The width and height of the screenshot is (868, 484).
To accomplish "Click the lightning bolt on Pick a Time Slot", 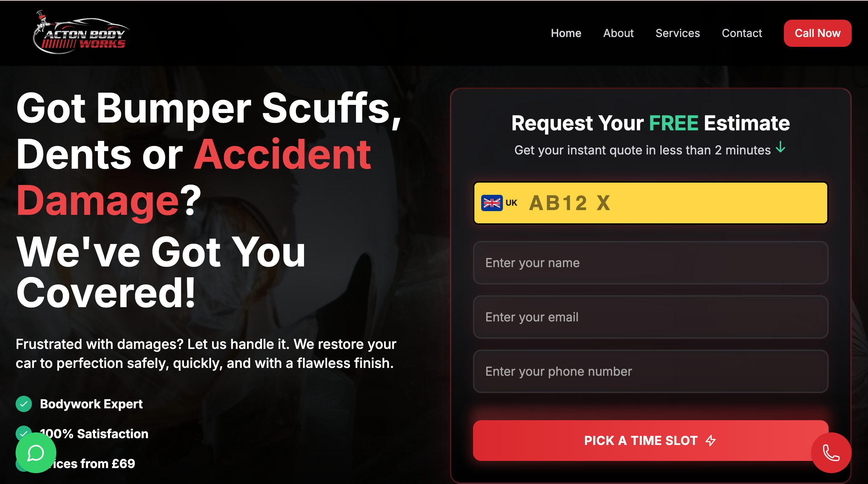I will pyautogui.click(x=711, y=441).
